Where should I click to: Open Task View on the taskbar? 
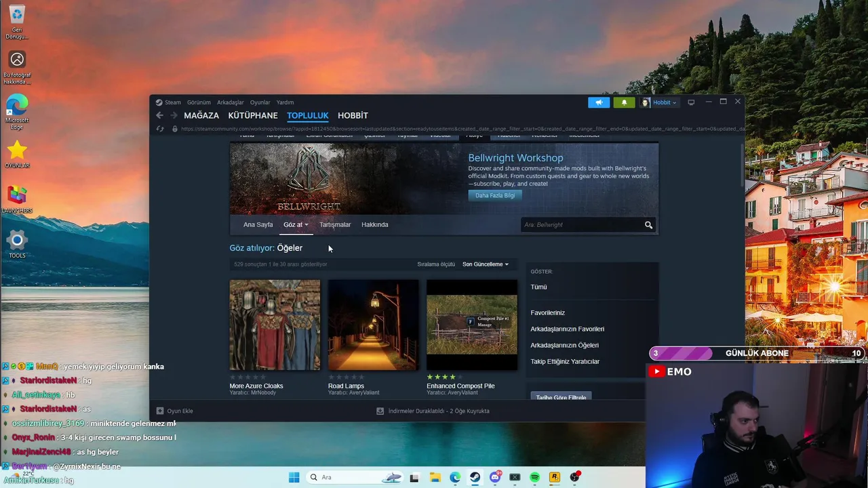coord(414,477)
